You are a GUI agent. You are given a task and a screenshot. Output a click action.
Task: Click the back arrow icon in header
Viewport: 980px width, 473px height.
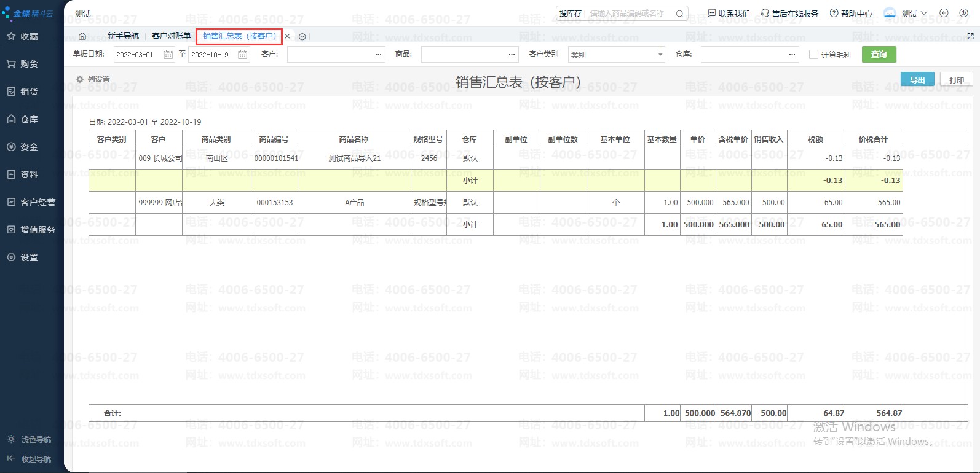[x=944, y=13]
